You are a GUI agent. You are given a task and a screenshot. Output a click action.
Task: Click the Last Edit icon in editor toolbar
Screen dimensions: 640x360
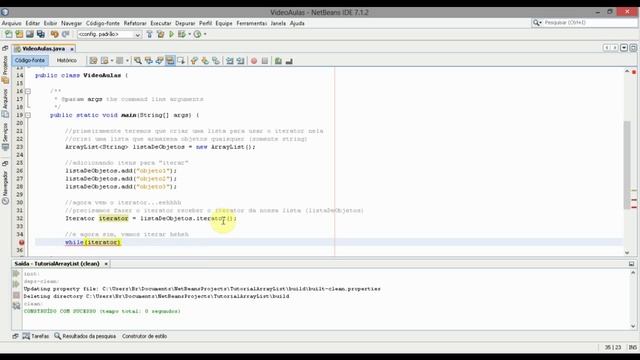point(93,61)
